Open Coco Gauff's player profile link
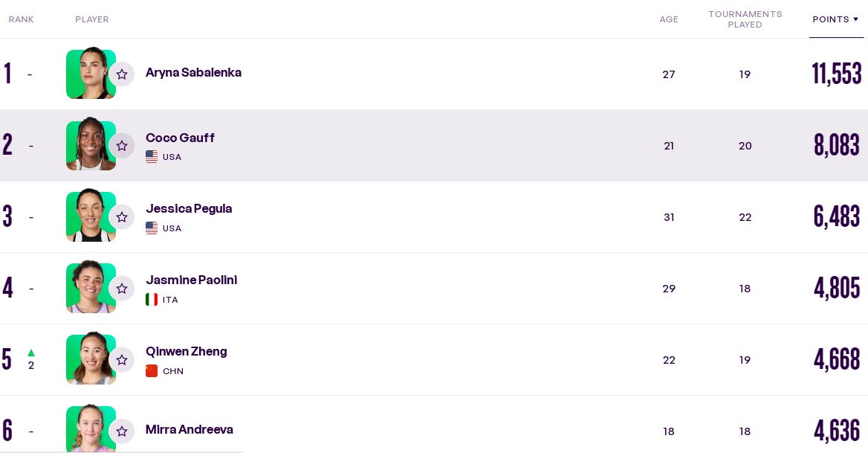Image resolution: width=868 pixels, height=453 pixels. 180,138
